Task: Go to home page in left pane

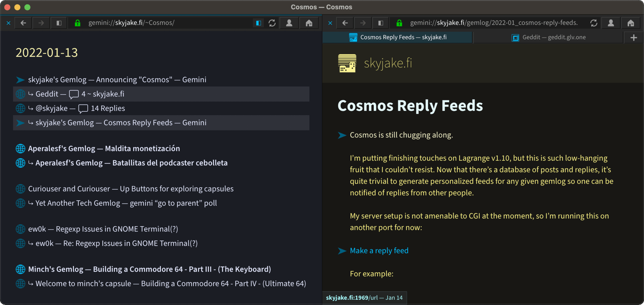Action: tap(309, 23)
